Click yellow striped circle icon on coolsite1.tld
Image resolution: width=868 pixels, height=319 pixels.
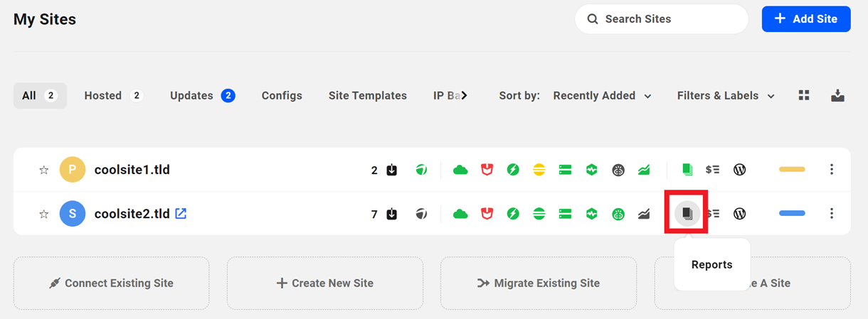click(x=539, y=170)
